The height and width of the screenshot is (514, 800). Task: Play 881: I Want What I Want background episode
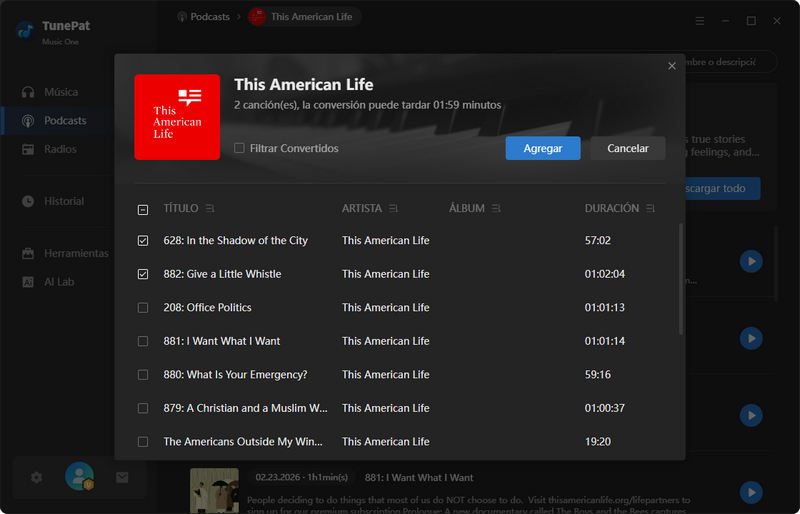coord(751,493)
